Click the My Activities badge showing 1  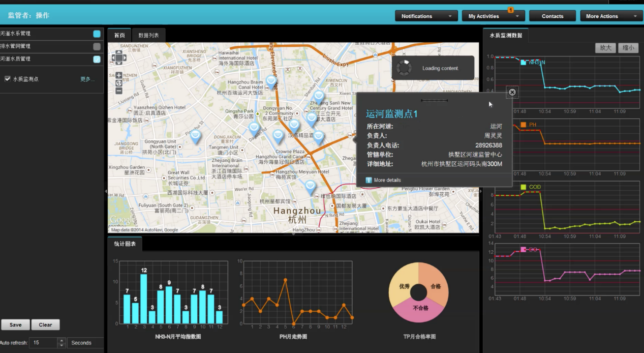click(x=510, y=10)
